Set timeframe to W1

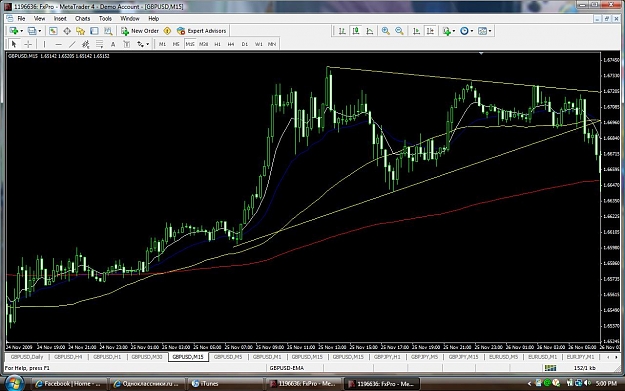point(259,44)
